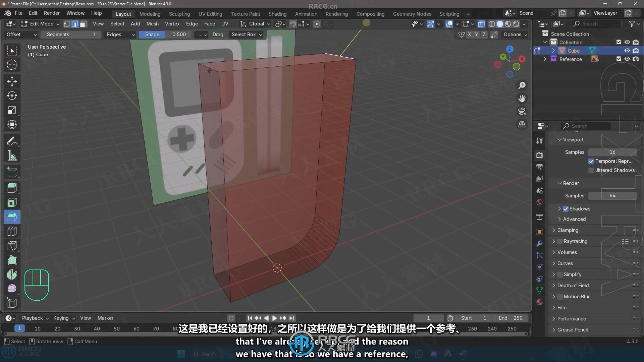The height and width of the screenshot is (362, 644).
Task: Open Material properties tab
Action: point(539,302)
